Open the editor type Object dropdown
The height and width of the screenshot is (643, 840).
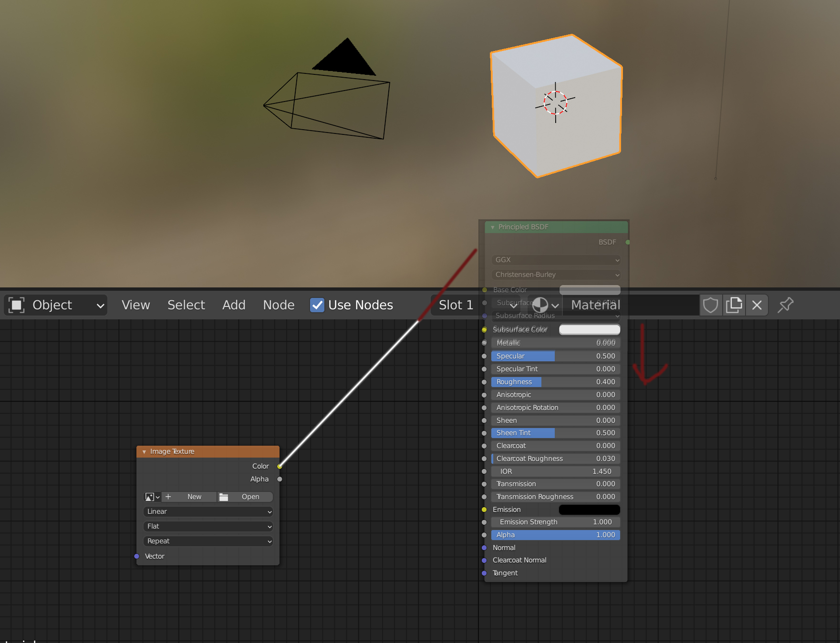pyautogui.click(x=55, y=305)
